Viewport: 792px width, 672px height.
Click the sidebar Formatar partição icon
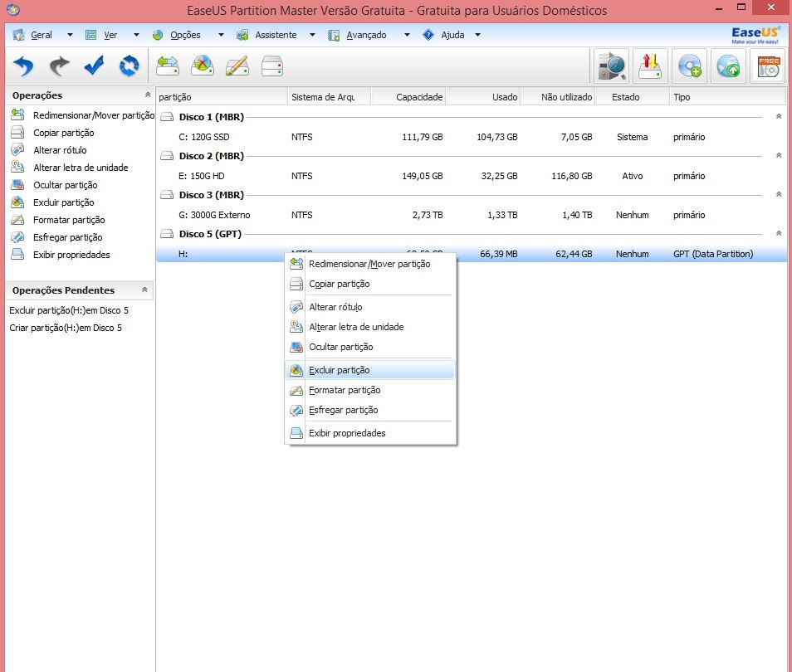[x=17, y=220]
